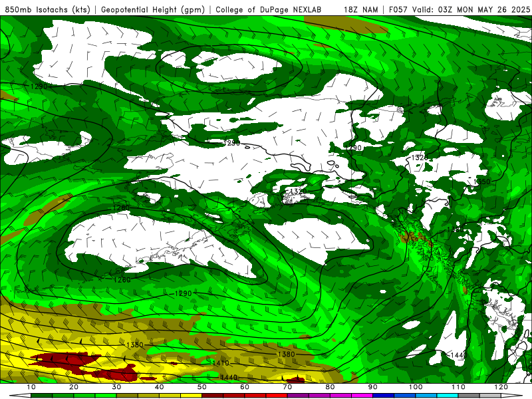The width and height of the screenshot is (532, 399).
Task: Click the "18Z NAM" model run text
Action: click(x=360, y=9)
